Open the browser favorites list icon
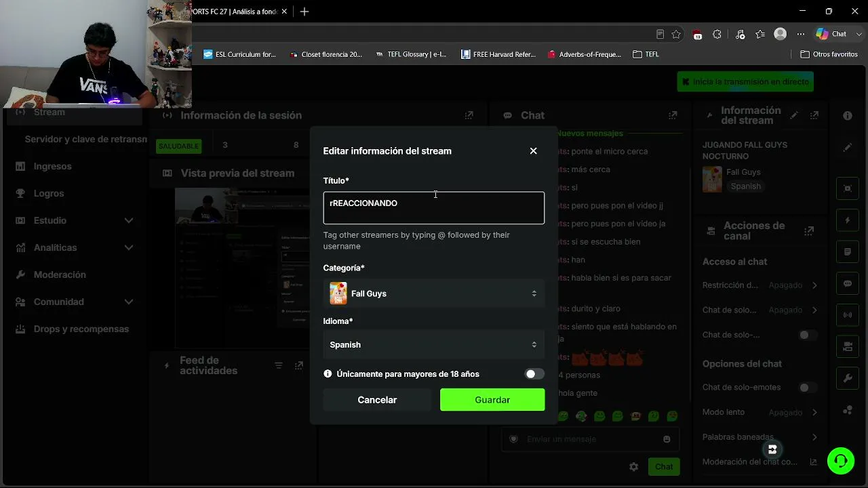This screenshot has width=868, height=488. 760,34
